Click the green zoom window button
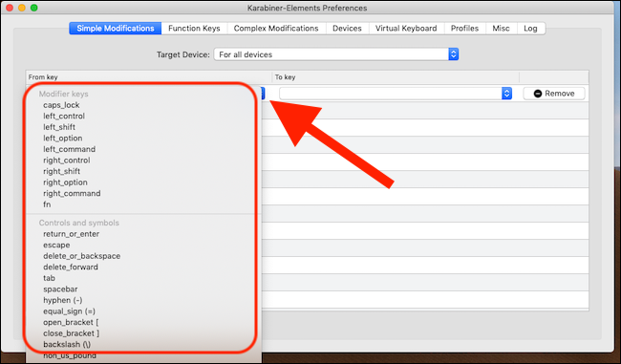The height and width of the screenshot is (364, 621). (x=34, y=8)
